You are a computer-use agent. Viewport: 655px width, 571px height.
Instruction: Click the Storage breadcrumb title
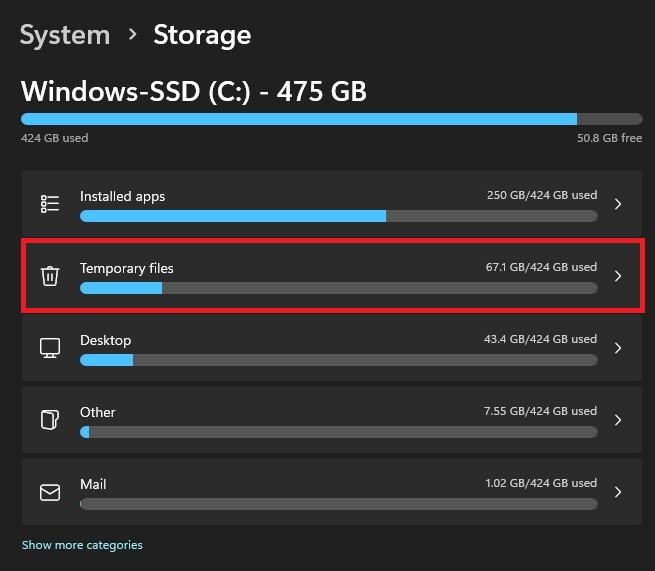click(202, 35)
